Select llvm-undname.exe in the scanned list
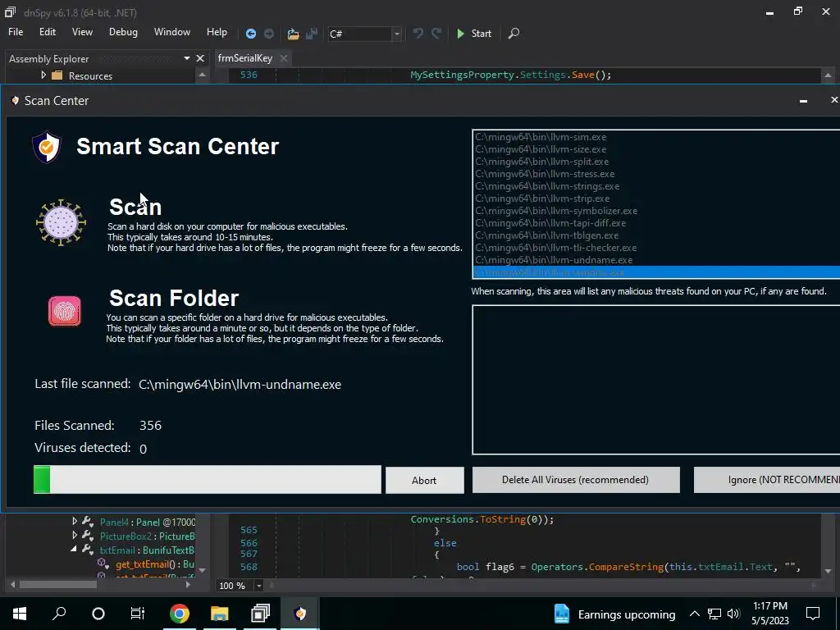Screen dimensions: 840x630 (657, 260)
